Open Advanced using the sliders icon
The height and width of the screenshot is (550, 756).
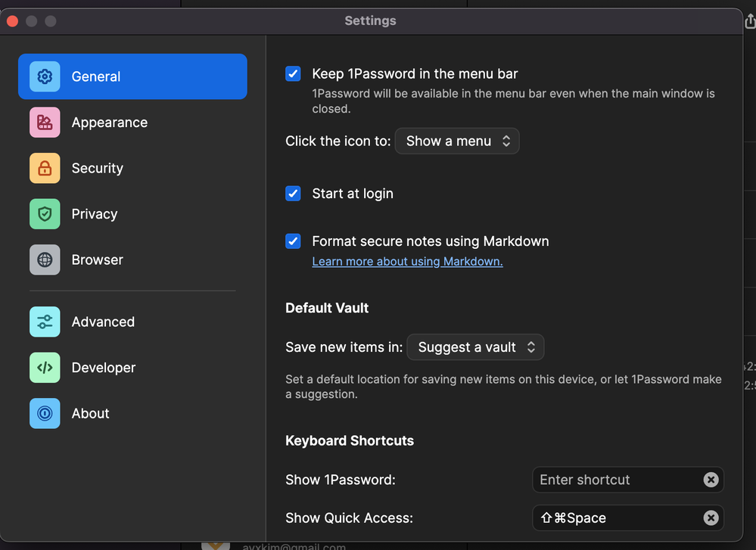[x=45, y=322]
